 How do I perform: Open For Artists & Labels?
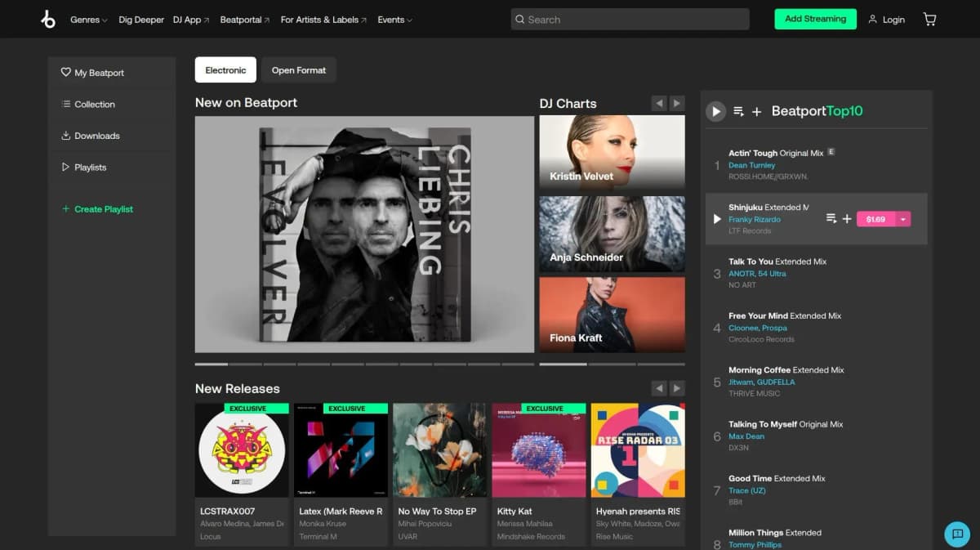point(323,20)
